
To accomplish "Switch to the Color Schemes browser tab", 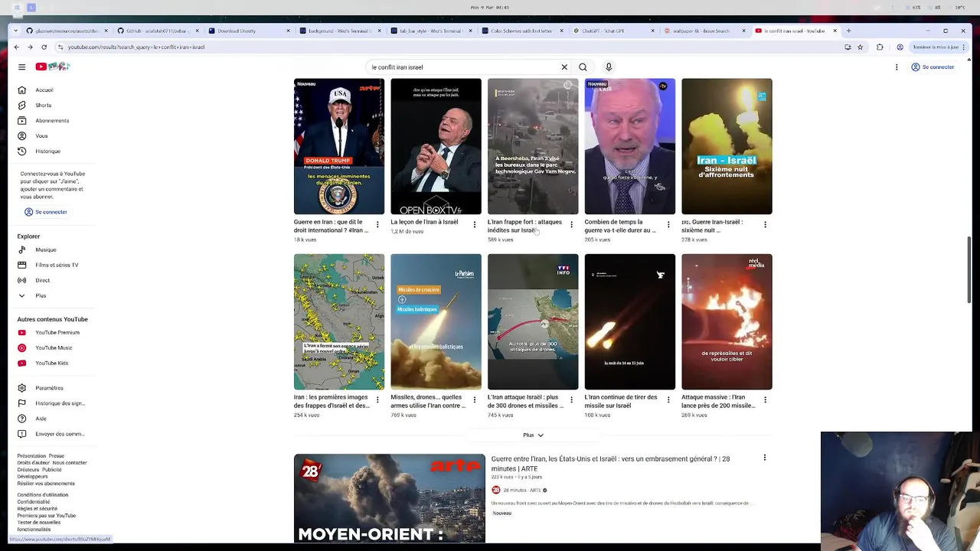I will tap(521, 31).
